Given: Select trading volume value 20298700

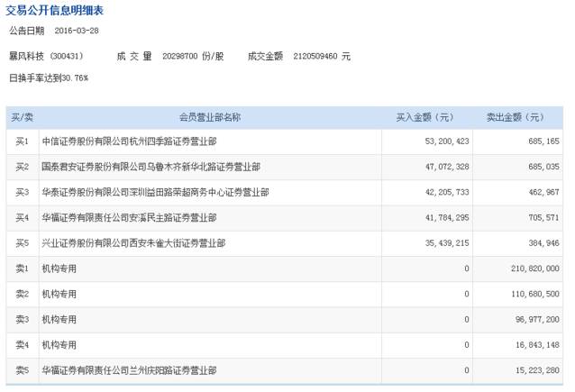Looking at the screenshot, I should 180,56.
